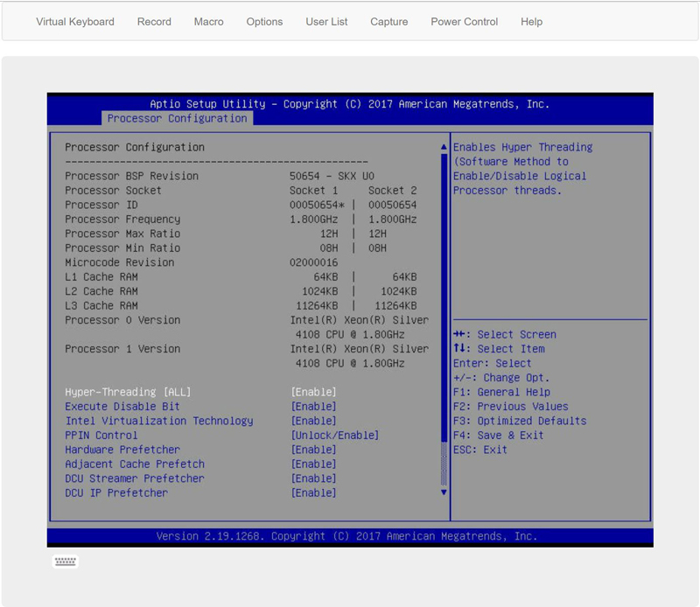700x607 pixels.
Task: Click the virtual keyboard icon below console
Action: point(65,562)
